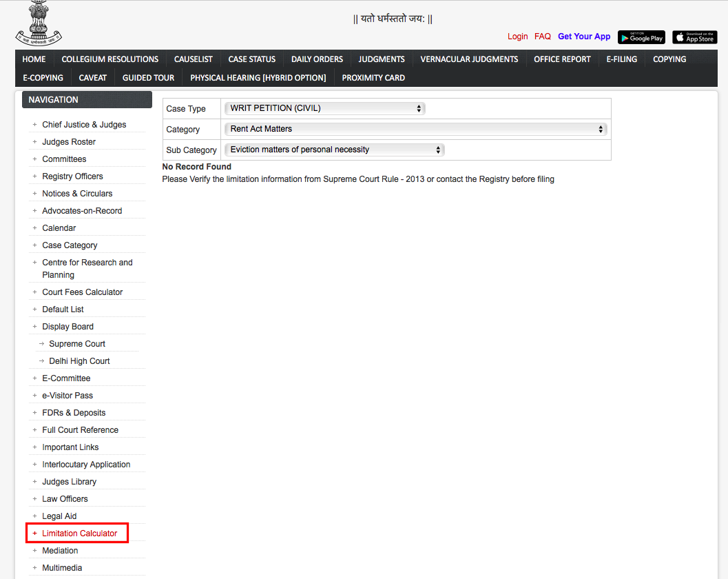The height and width of the screenshot is (579, 728).
Task: Open the E-COPYING menu item
Action: [x=43, y=78]
